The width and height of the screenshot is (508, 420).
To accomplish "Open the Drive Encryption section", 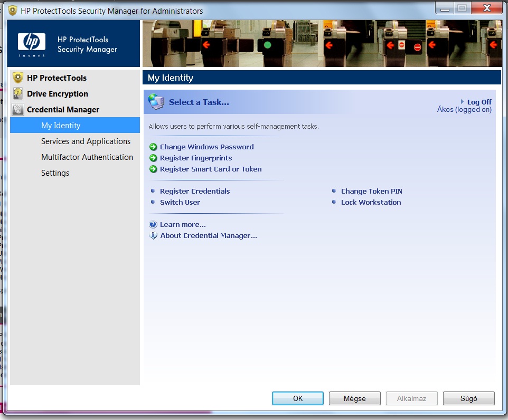I will click(x=58, y=94).
